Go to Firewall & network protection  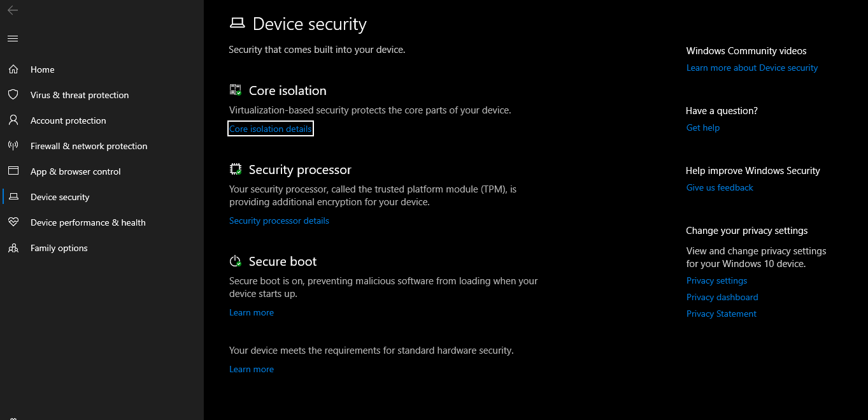tap(89, 146)
